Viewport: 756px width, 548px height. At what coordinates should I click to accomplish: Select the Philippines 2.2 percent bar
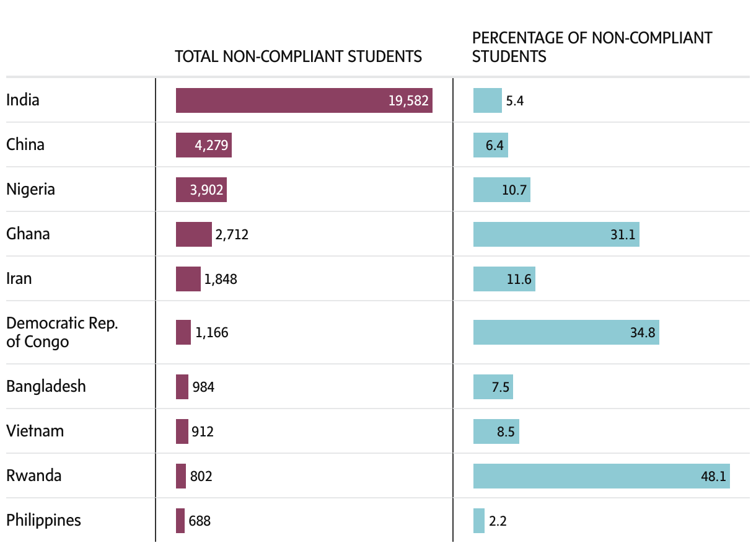(x=479, y=521)
